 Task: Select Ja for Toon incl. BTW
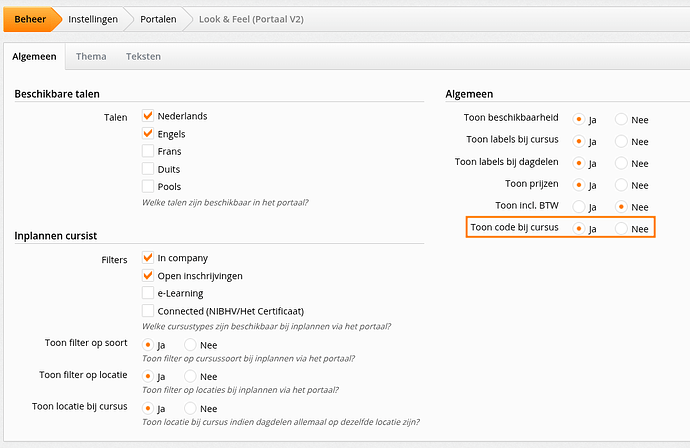coord(578,207)
